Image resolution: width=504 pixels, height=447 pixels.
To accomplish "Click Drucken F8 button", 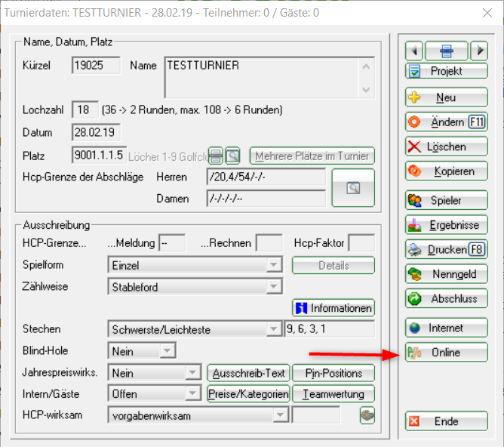I will point(447,249).
